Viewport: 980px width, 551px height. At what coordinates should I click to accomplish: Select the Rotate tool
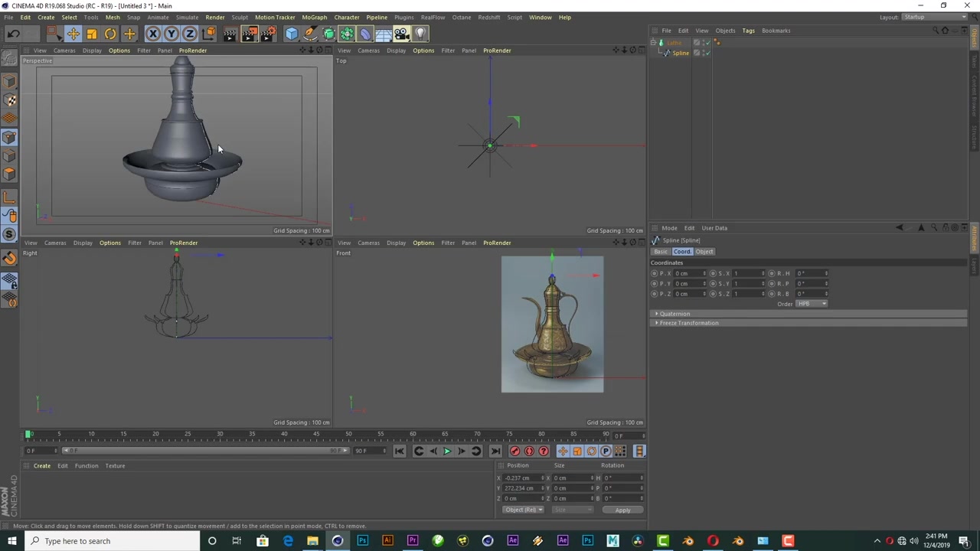click(x=109, y=33)
